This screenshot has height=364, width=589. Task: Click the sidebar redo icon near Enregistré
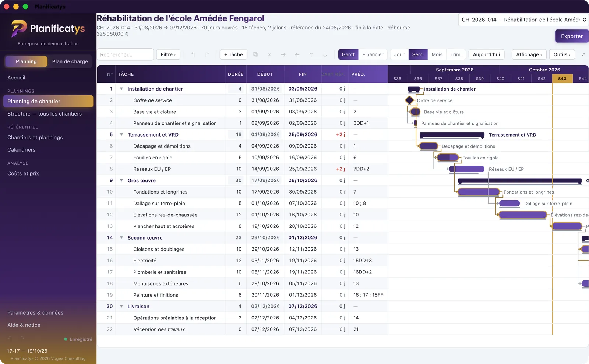pyautogui.click(x=22, y=339)
